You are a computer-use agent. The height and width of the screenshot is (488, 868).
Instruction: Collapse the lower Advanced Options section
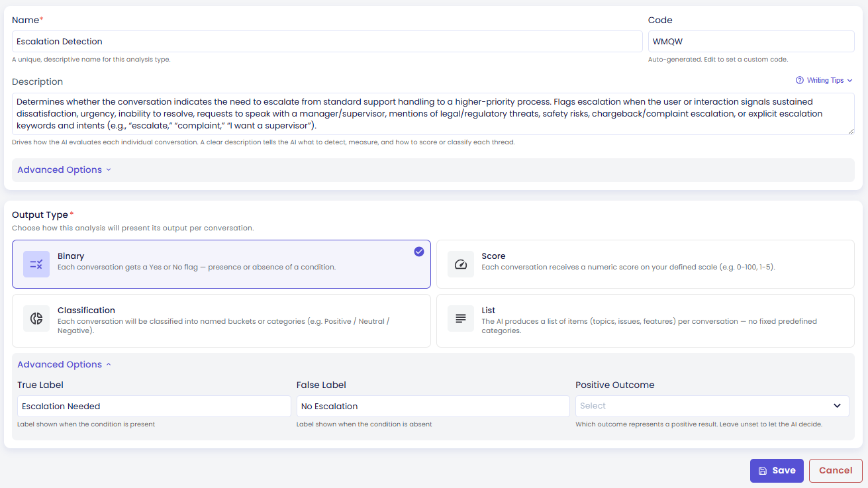tap(64, 364)
